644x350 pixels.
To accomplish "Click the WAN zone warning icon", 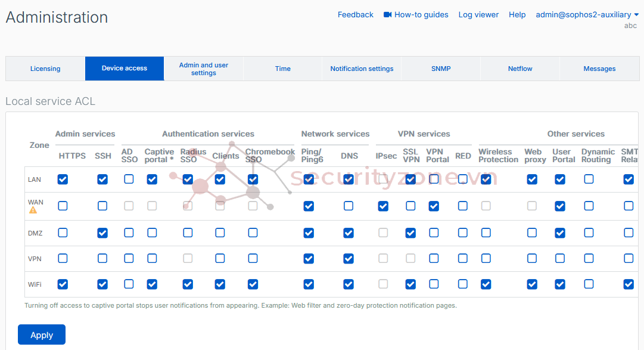I will 33,210.
